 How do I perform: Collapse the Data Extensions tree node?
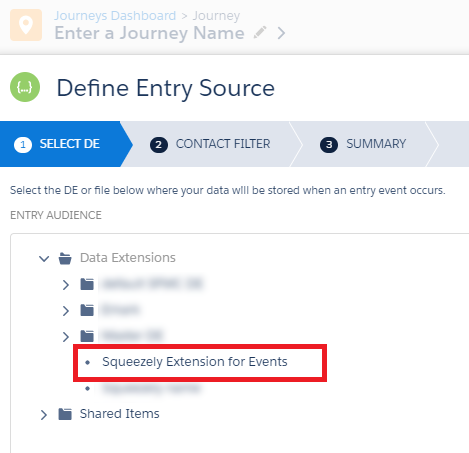(x=44, y=258)
